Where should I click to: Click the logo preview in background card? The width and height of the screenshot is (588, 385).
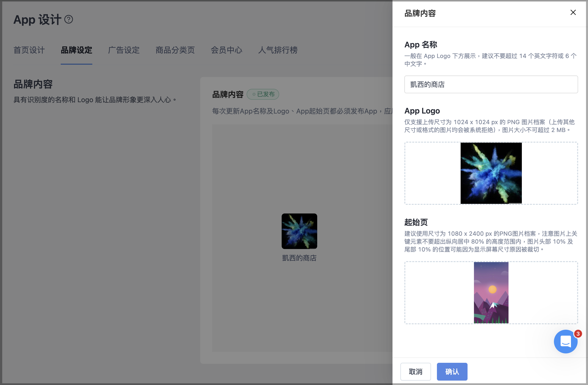click(x=299, y=231)
